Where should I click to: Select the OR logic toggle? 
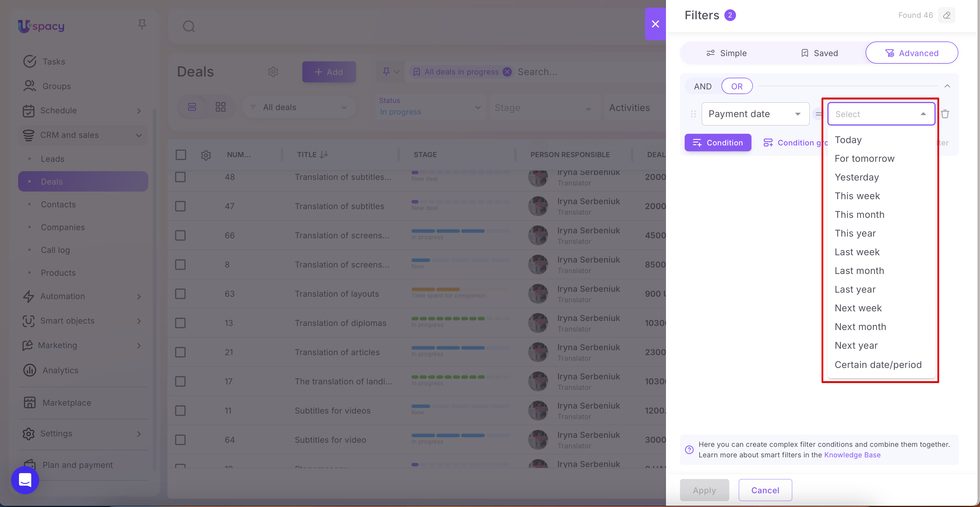[737, 86]
